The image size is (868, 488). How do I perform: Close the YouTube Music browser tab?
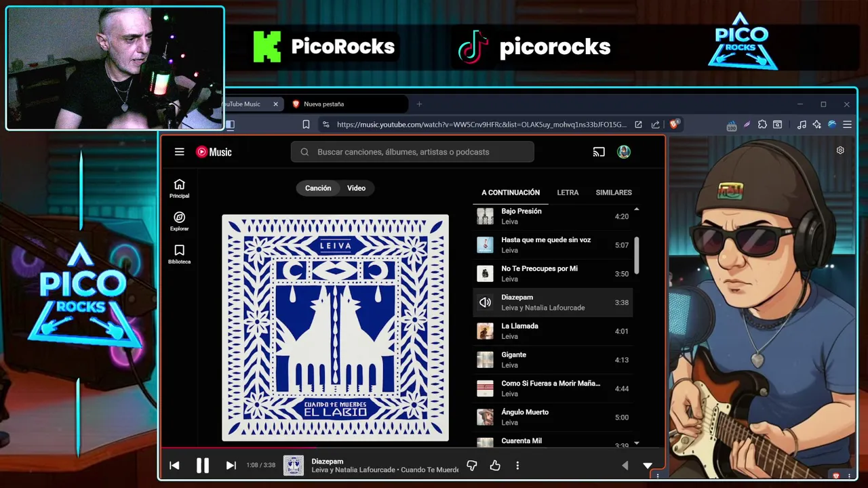click(275, 104)
